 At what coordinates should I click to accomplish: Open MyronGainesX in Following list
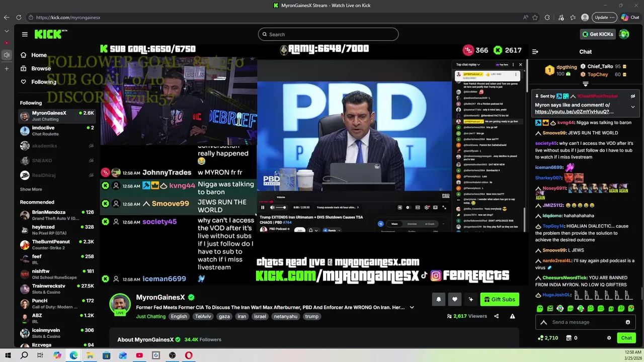point(57,116)
